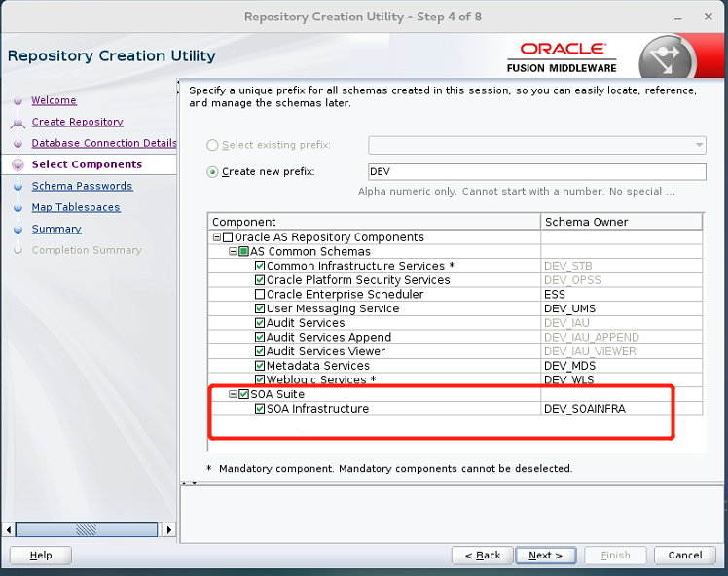
Task: Go to the Welcome step
Action: 54,100
